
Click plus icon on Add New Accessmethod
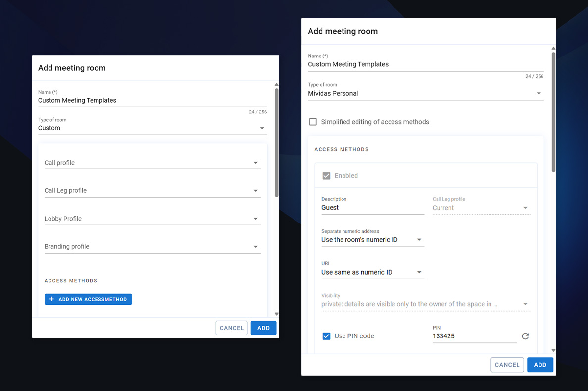(51, 300)
